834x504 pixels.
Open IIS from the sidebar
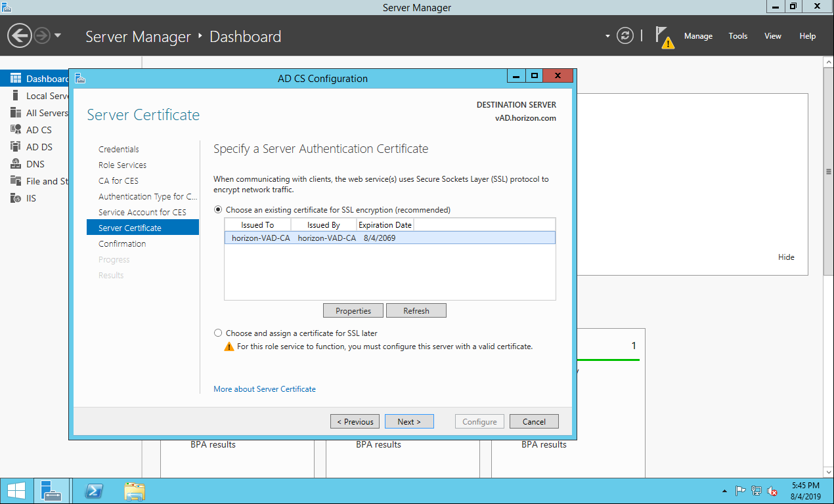tap(31, 198)
